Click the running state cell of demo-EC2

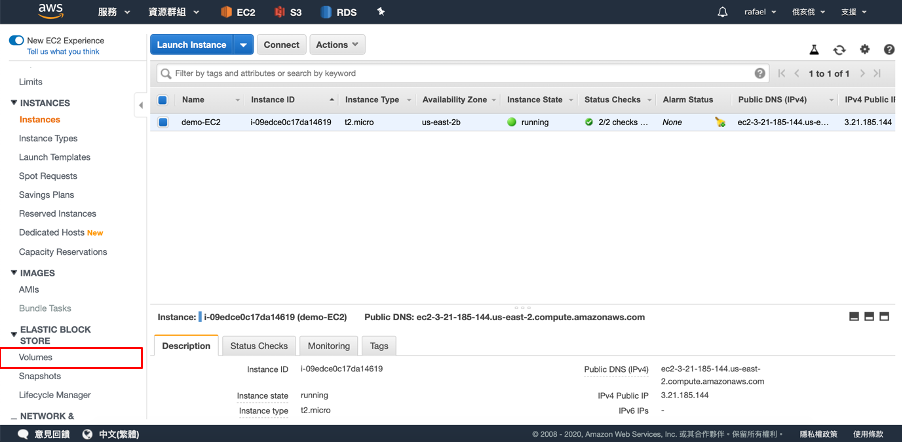pos(528,122)
